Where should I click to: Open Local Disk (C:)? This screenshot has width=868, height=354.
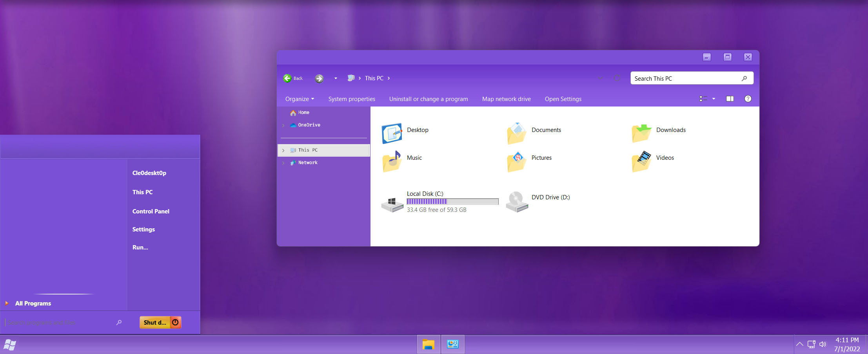click(425, 193)
